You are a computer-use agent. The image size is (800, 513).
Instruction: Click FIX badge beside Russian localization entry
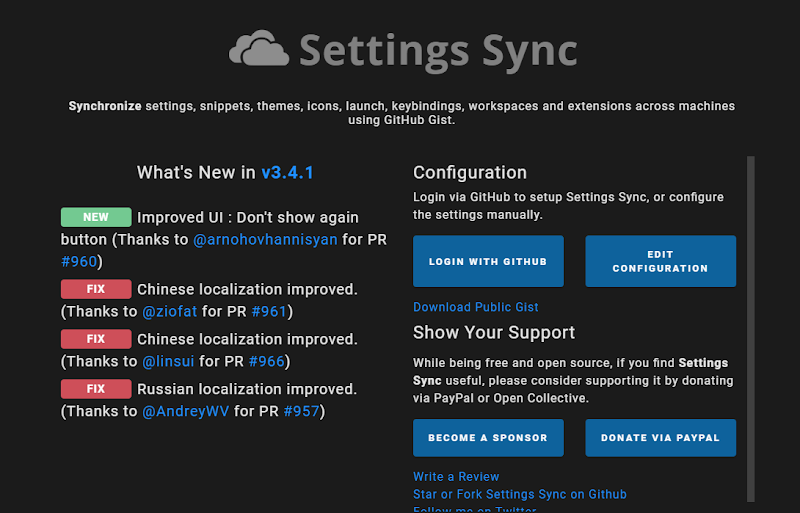[96, 389]
